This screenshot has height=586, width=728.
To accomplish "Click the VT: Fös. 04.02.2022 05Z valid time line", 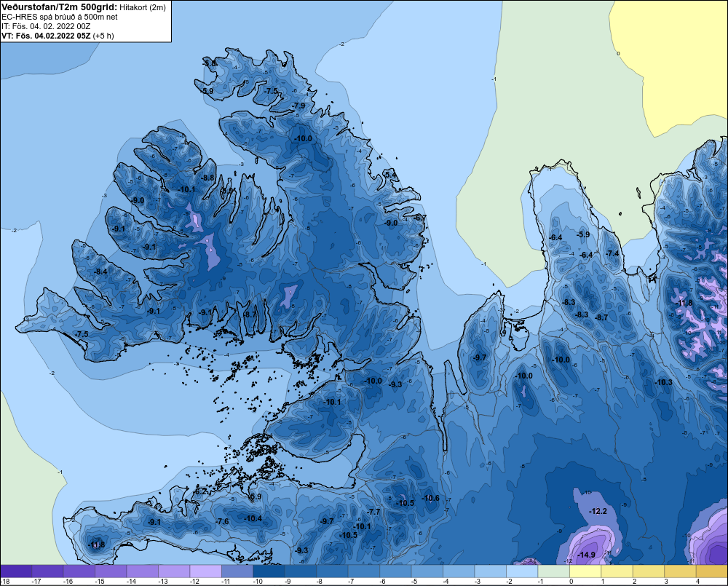I will [x=58, y=36].
